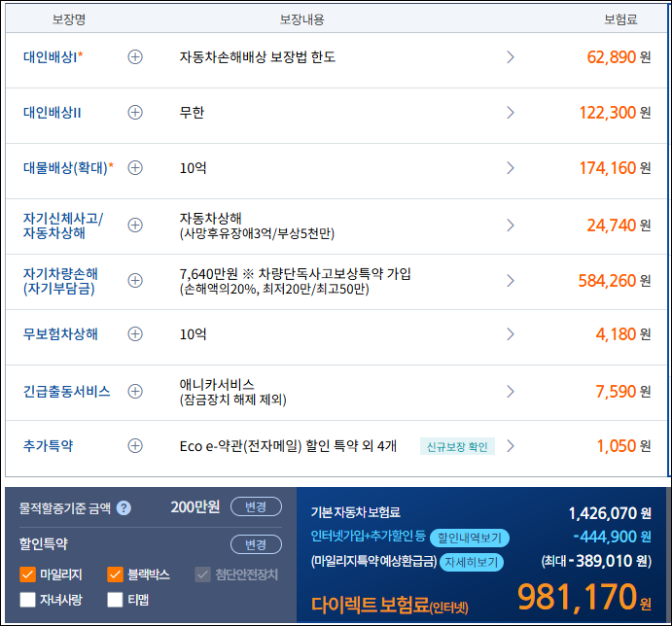Click the 4,180 원 premium value
Screen dimensions: 672x626
coord(623,334)
